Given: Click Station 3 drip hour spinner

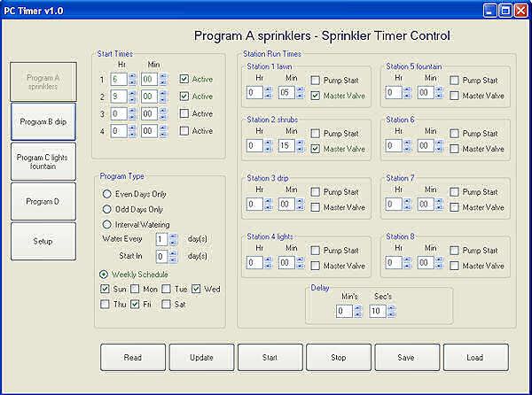Looking at the screenshot, I should [269, 205].
